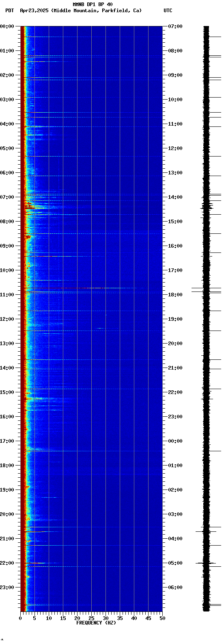Viewport: 224px width, 644px height.
Task: Click the title text "MMNB DP1 BP 40"
Action: 93,4
